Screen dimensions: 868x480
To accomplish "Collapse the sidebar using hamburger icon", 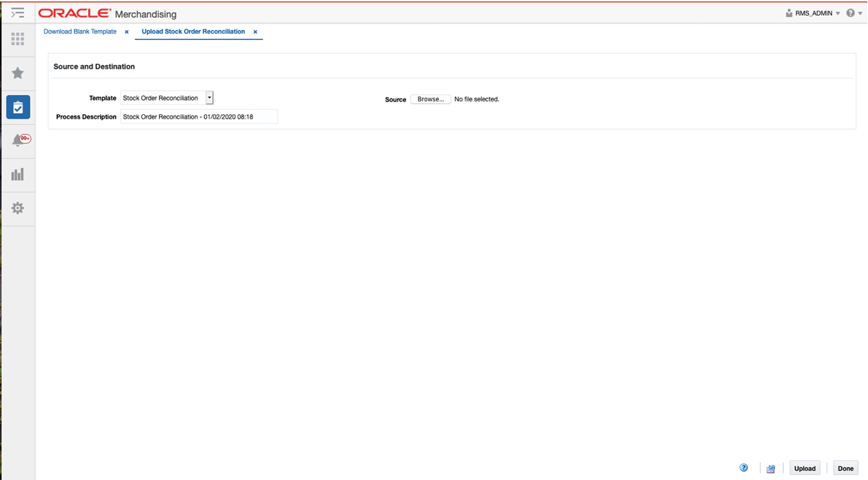I will point(18,12).
